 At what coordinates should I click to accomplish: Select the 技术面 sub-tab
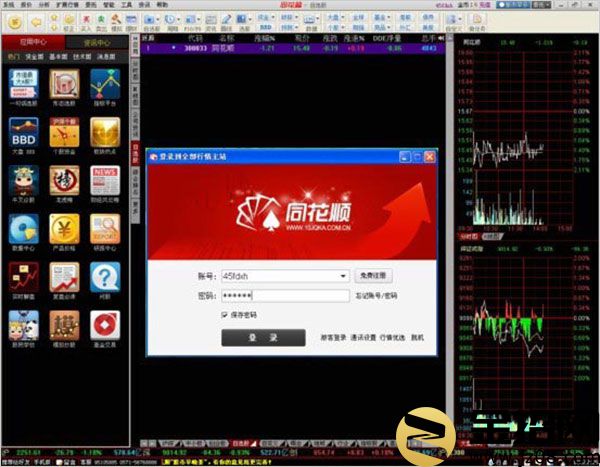tap(82, 57)
